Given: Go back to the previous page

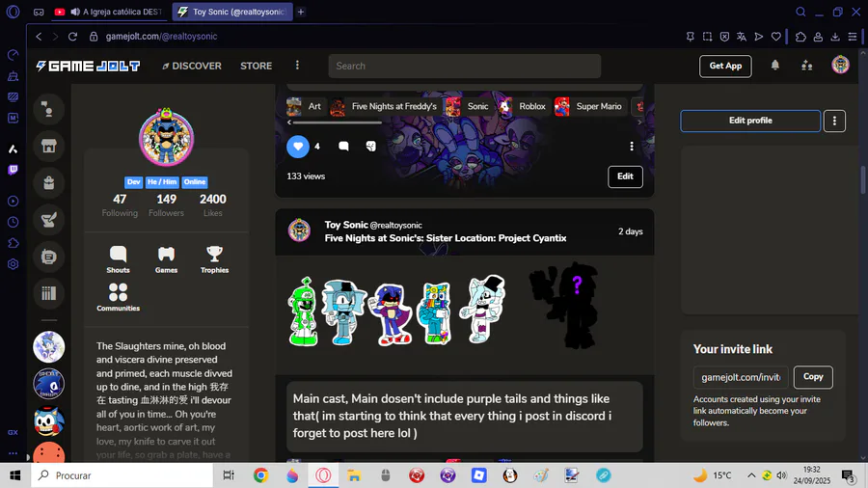Looking at the screenshot, I should [39, 37].
